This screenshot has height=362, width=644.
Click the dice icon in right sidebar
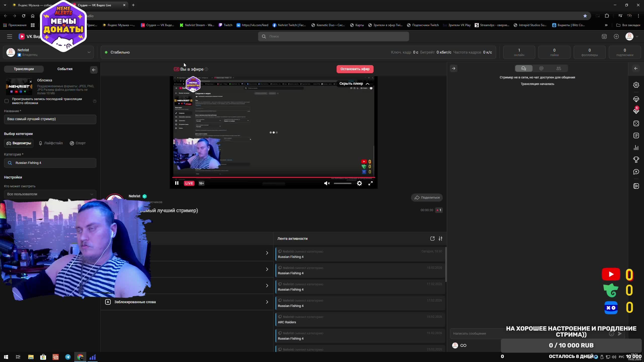click(636, 123)
